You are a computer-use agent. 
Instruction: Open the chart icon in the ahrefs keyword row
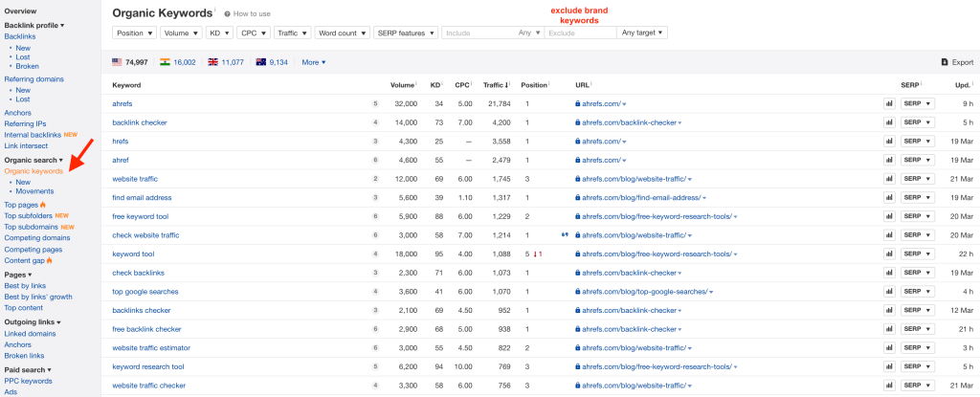(x=889, y=103)
